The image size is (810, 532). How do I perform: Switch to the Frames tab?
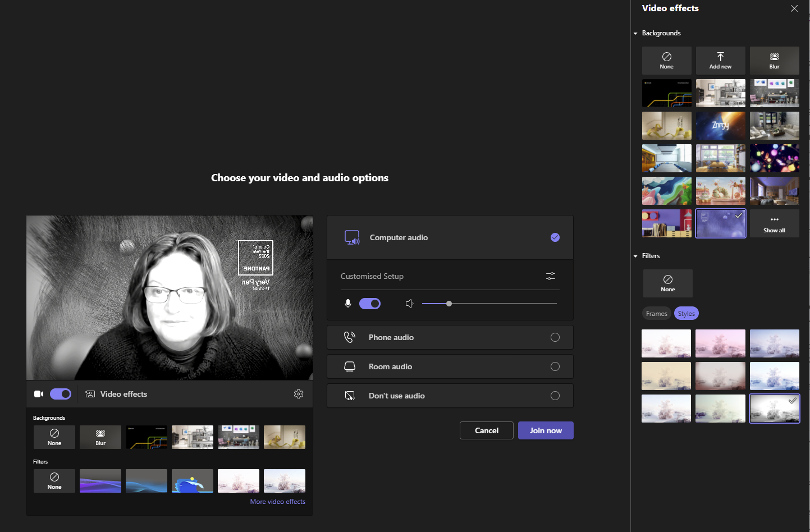tap(656, 313)
